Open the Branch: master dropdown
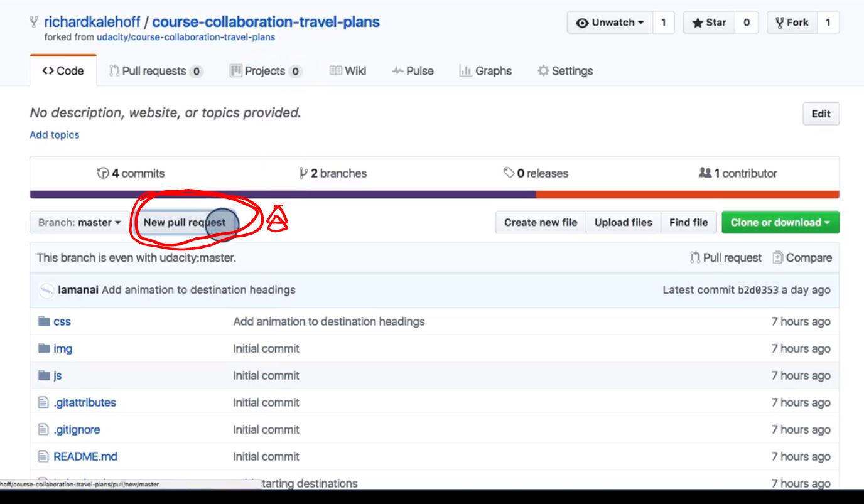Viewport: 864px width, 504px height. click(x=80, y=222)
